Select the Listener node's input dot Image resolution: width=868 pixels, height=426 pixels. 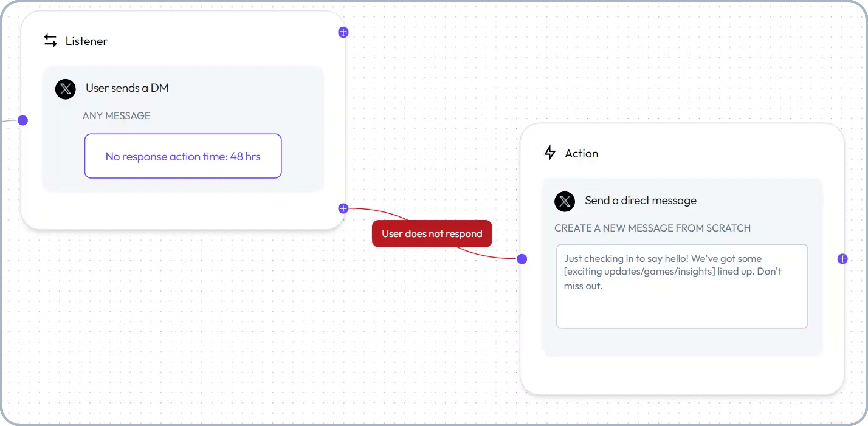click(x=22, y=120)
